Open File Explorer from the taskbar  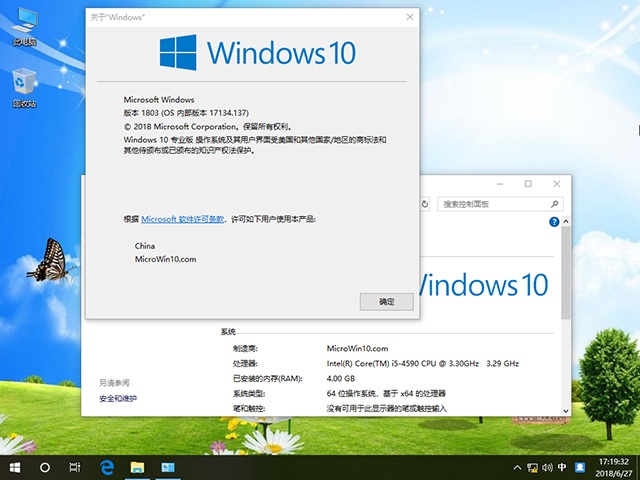[137, 467]
